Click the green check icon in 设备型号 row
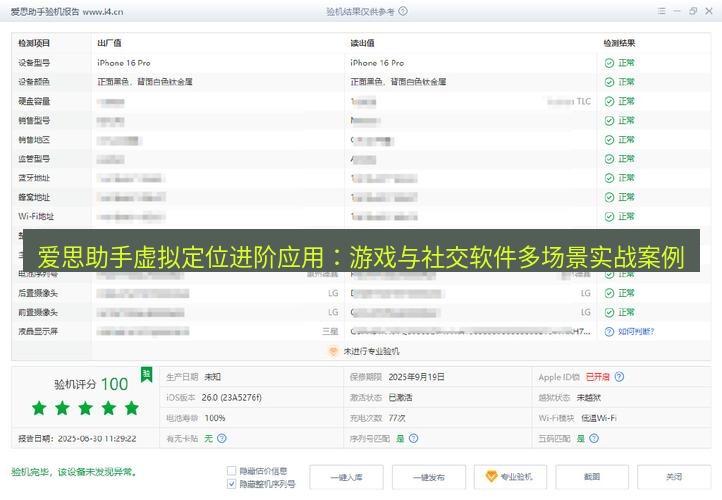722x500 pixels. (x=609, y=63)
